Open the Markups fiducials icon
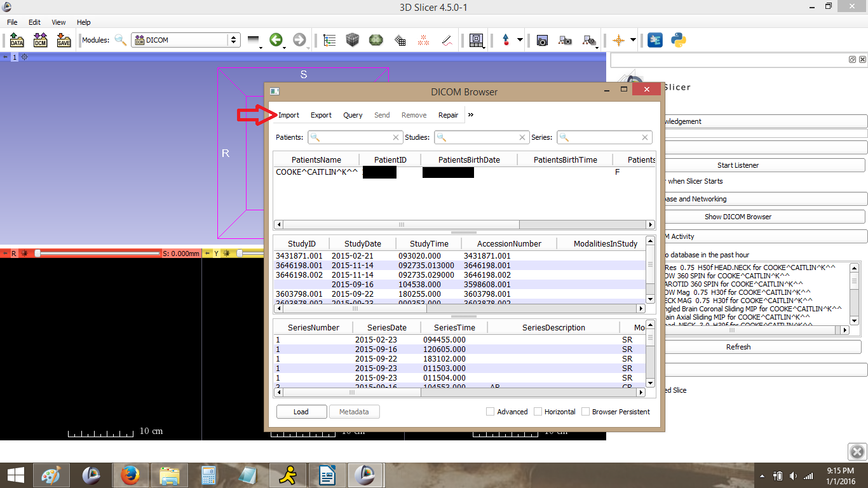868x488 pixels. pyautogui.click(x=423, y=40)
